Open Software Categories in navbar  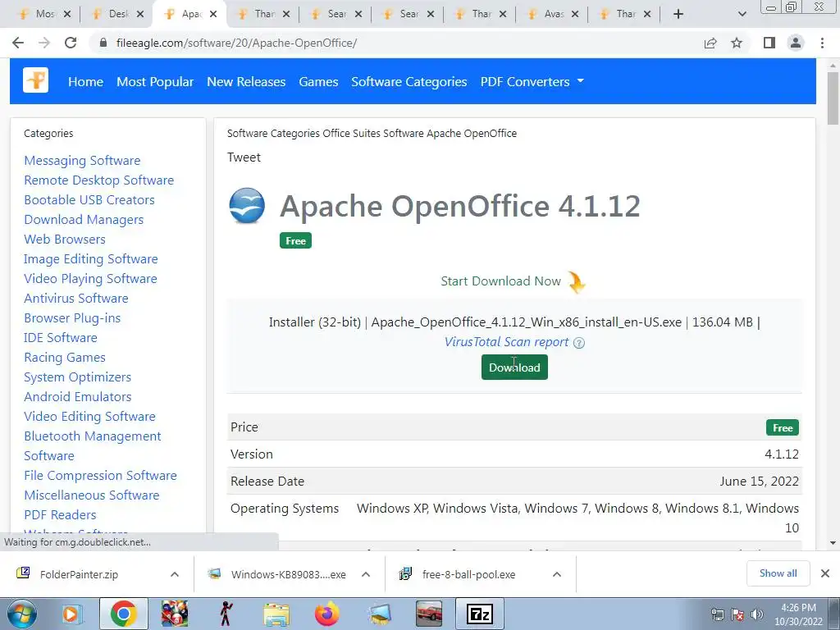tap(409, 81)
